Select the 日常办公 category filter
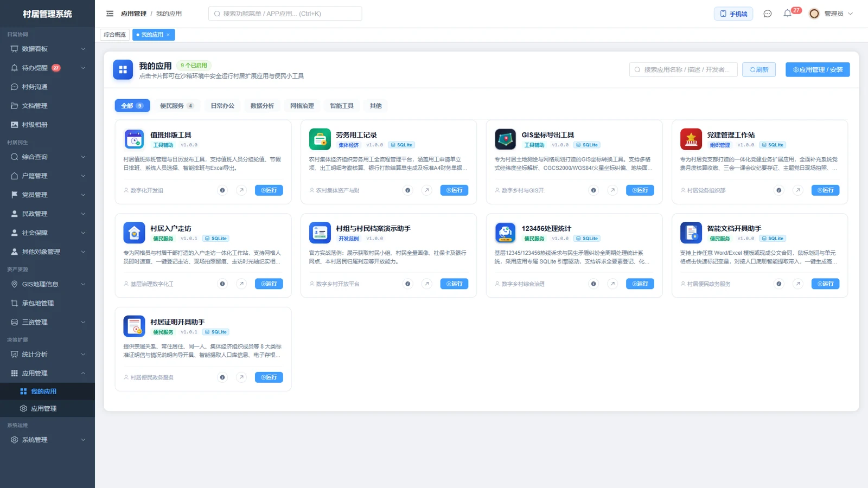 222,106
